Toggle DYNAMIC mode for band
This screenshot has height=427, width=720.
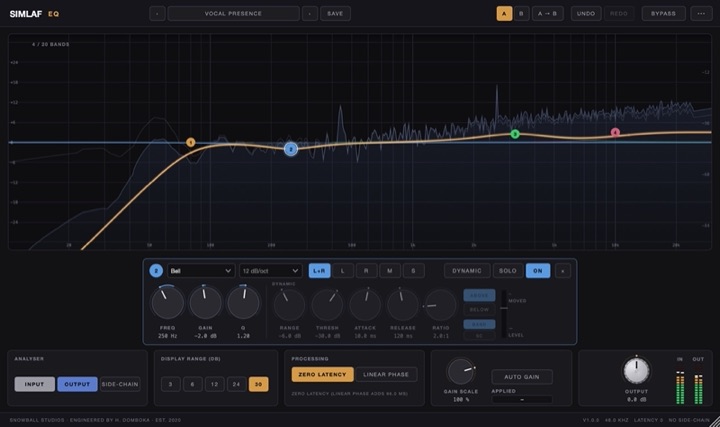coord(467,271)
